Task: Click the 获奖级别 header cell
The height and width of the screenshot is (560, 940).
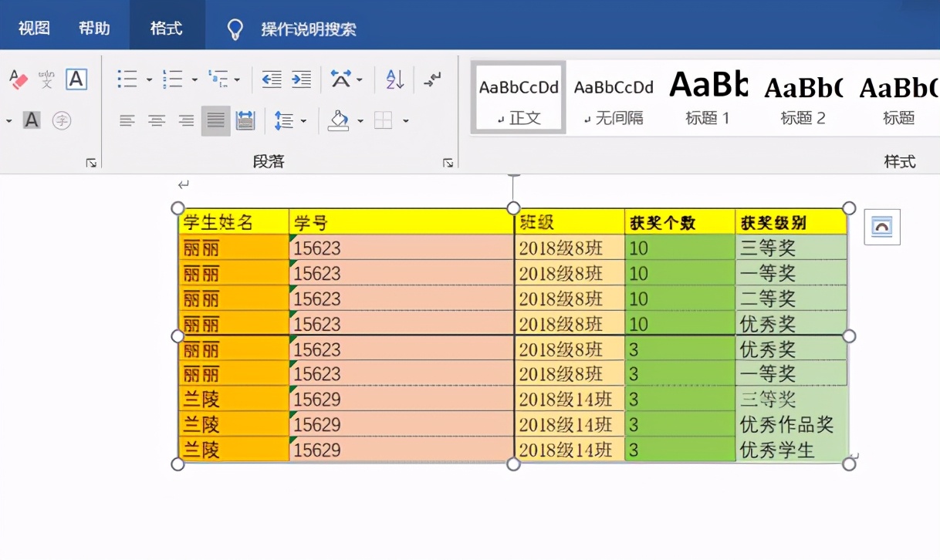Action: (791, 222)
